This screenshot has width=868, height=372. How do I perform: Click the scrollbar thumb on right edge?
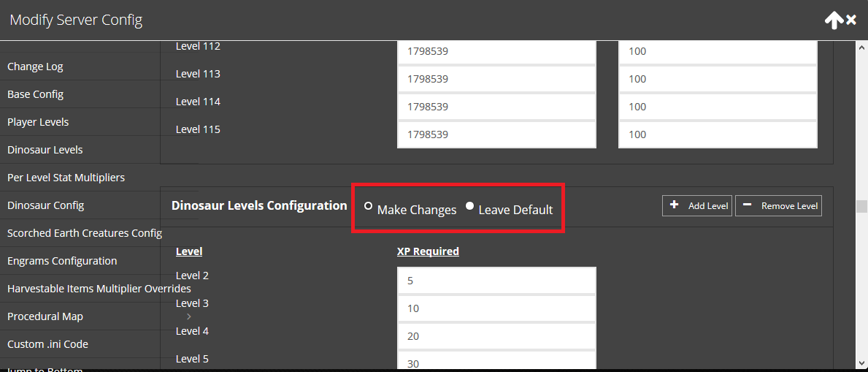click(x=862, y=206)
